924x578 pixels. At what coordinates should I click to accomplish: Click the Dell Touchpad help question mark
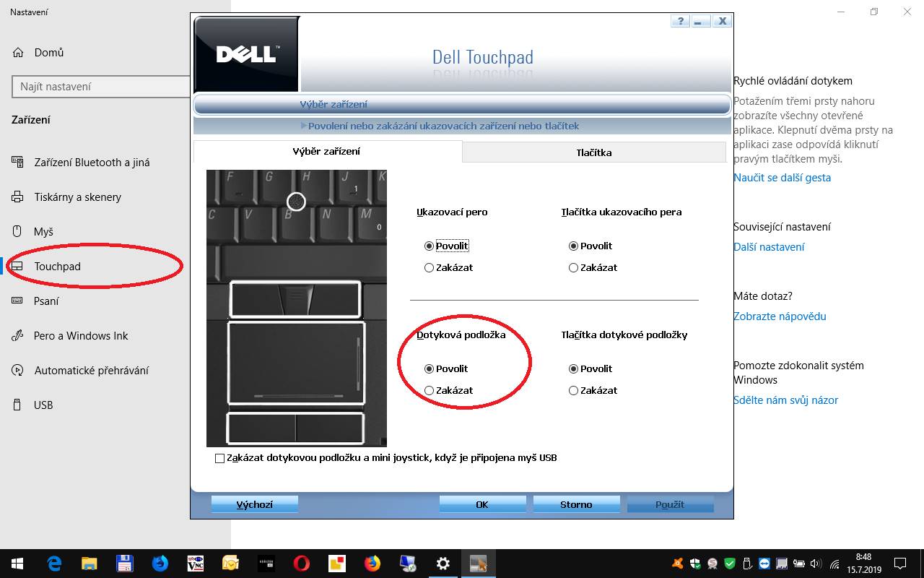click(679, 21)
